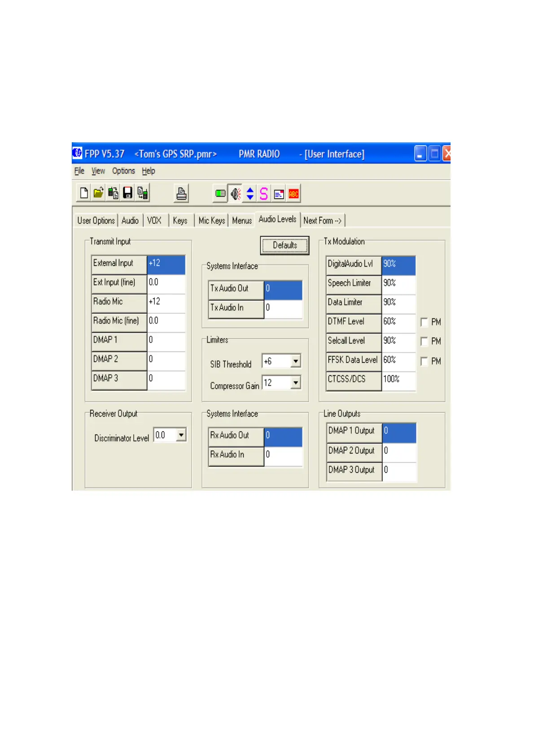
Task: Select the DMAP 3 Output value field
Action: tap(399, 471)
